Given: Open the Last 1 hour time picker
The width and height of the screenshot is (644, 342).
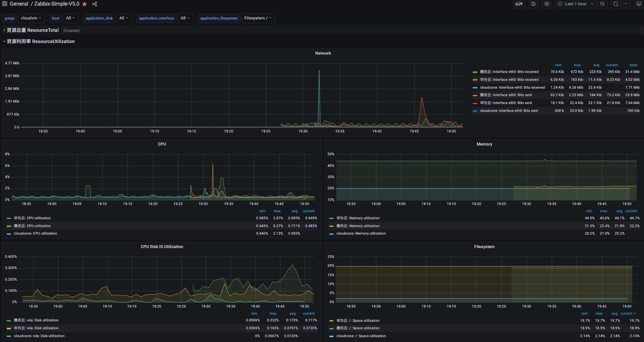Looking at the screenshot, I should coord(576,4).
